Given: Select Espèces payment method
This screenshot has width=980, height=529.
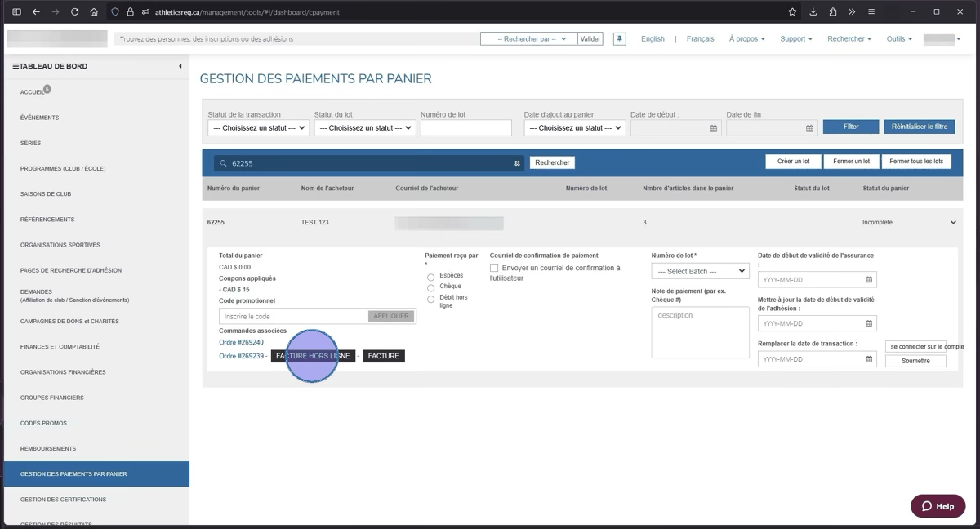Looking at the screenshot, I should [x=430, y=277].
